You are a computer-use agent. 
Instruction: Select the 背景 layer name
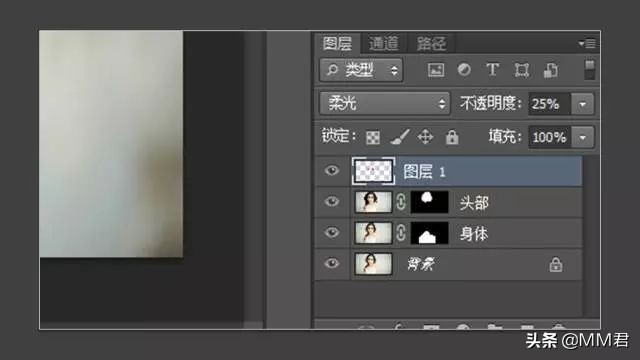coord(421,264)
